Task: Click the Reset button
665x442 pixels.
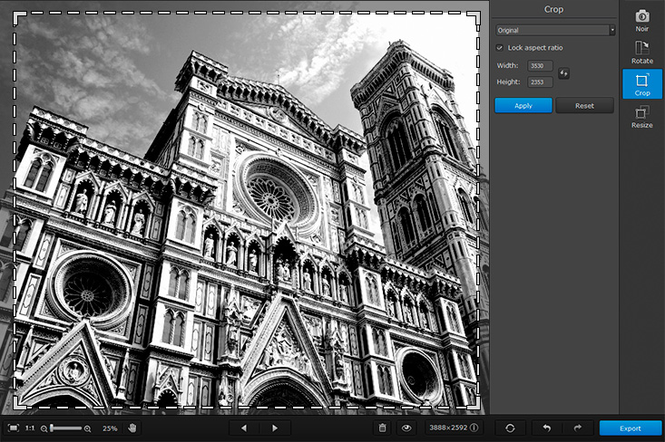Action: pos(584,106)
